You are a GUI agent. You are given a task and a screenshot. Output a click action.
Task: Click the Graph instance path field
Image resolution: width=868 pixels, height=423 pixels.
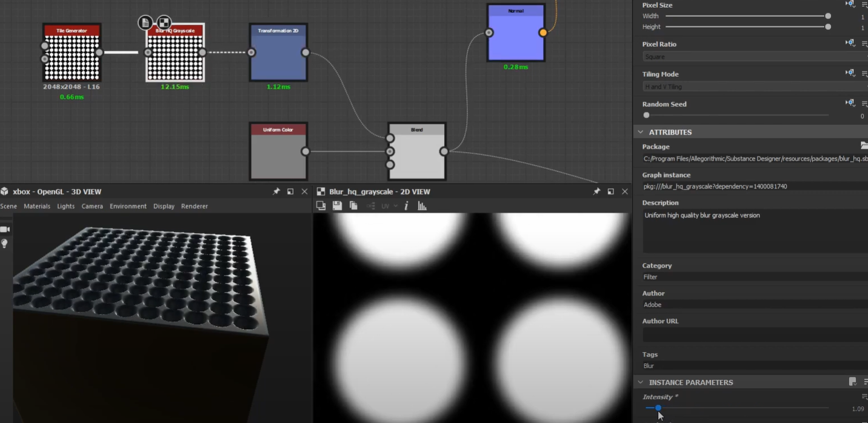coord(752,186)
